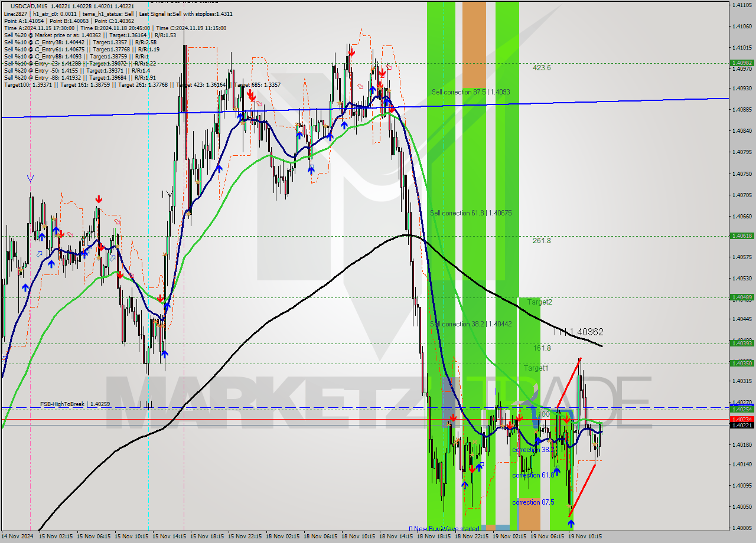Click the 'Sell correction 61.8 | 1.40675' label

point(471,213)
